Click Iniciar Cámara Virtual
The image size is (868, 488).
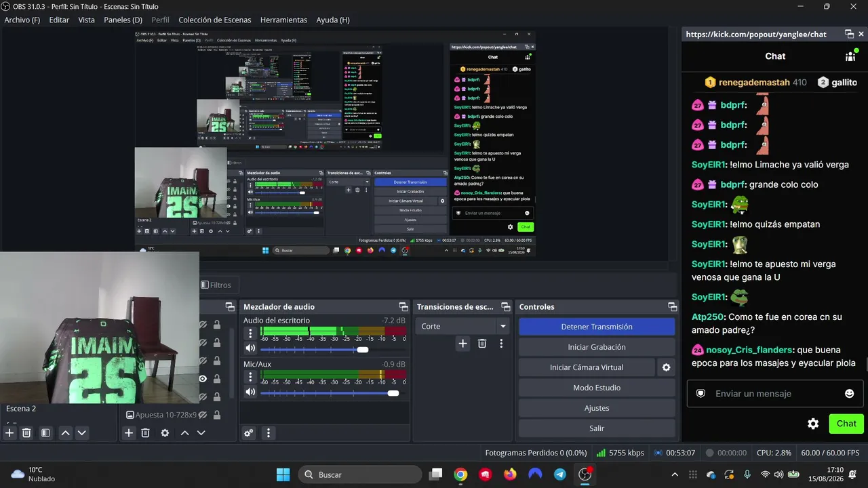(587, 367)
